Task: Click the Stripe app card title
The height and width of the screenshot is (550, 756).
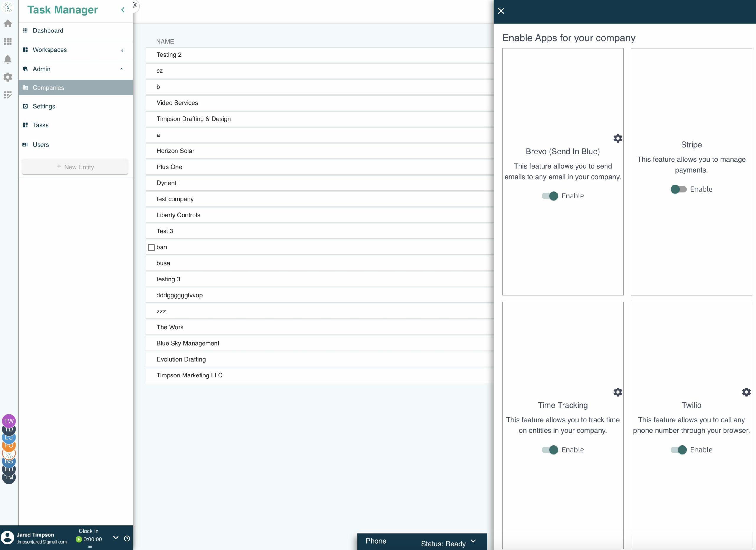Action: [691, 145]
